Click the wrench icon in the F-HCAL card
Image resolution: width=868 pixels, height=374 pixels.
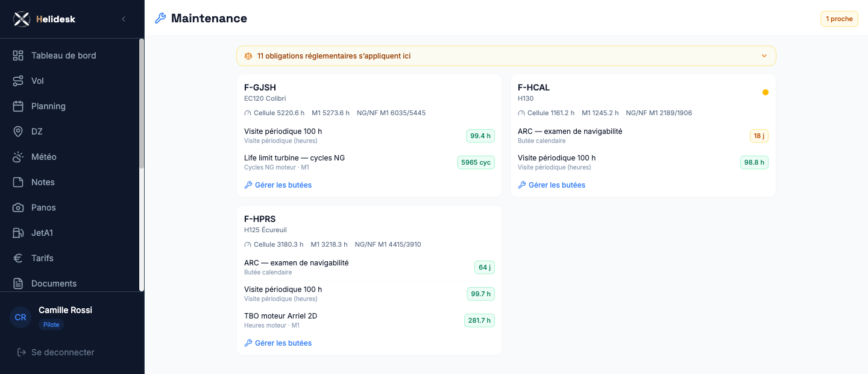click(521, 185)
